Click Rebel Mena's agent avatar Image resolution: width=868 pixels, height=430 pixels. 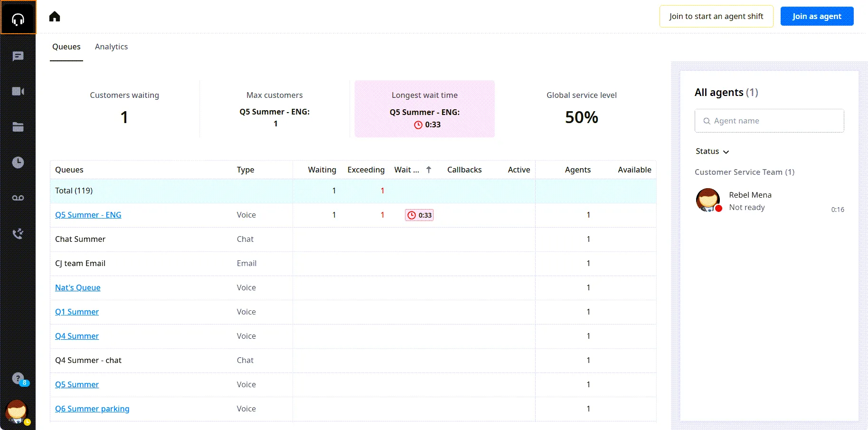(x=708, y=200)
